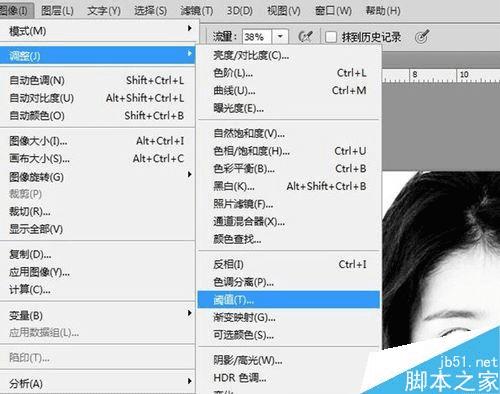This screenshot has height=394, width=500.
Task: Select 曝光度(E)... adjustment
Action: [x=289, y=108]
